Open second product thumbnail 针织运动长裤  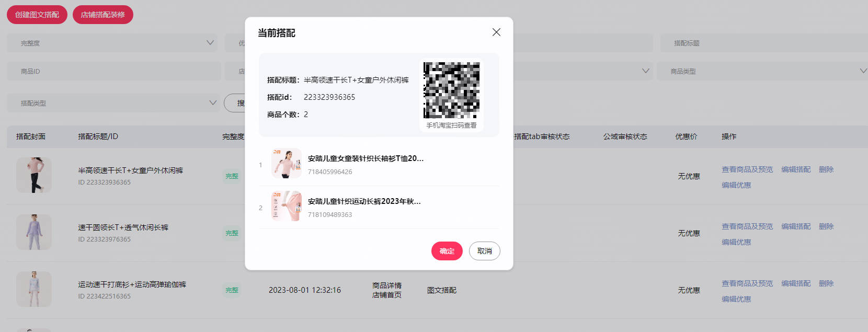tap(287, 207)
